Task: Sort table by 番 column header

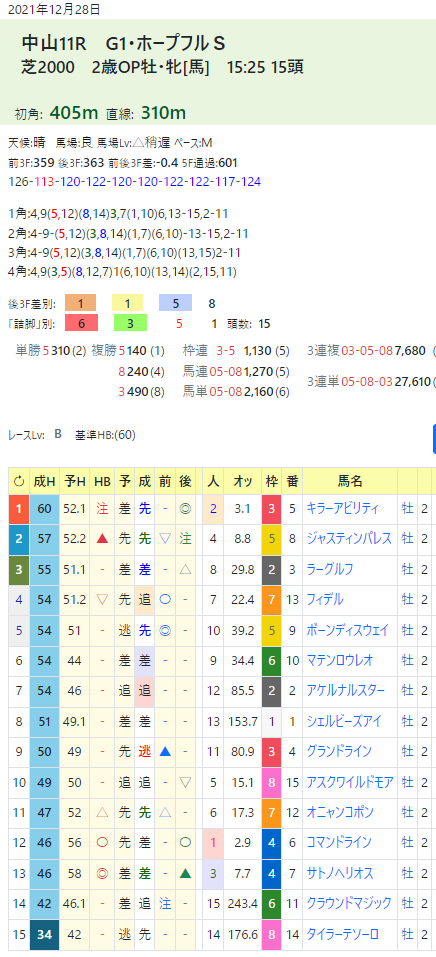Action: point(292,481)
